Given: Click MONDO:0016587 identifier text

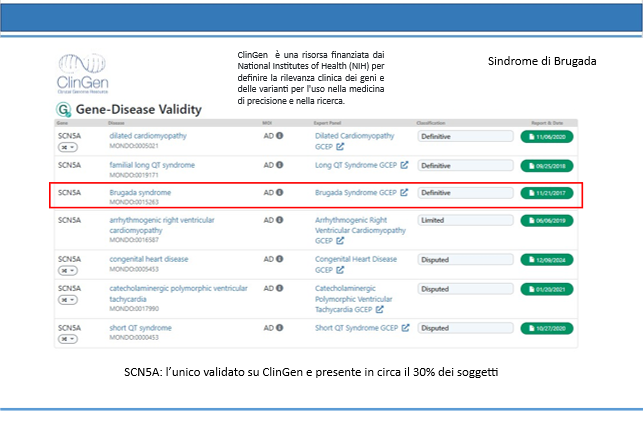Looking at the screenshot, I should (x=134, y=239).
